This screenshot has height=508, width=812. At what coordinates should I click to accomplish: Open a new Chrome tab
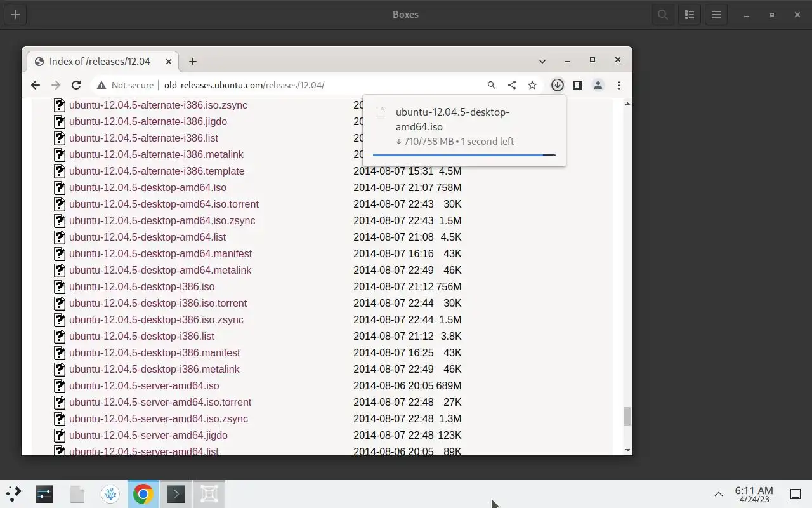[x=193, y=62]
